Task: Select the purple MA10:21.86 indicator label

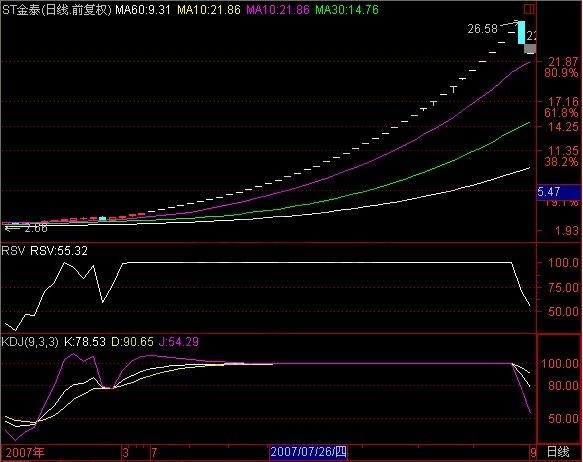Action: (278, 10)
